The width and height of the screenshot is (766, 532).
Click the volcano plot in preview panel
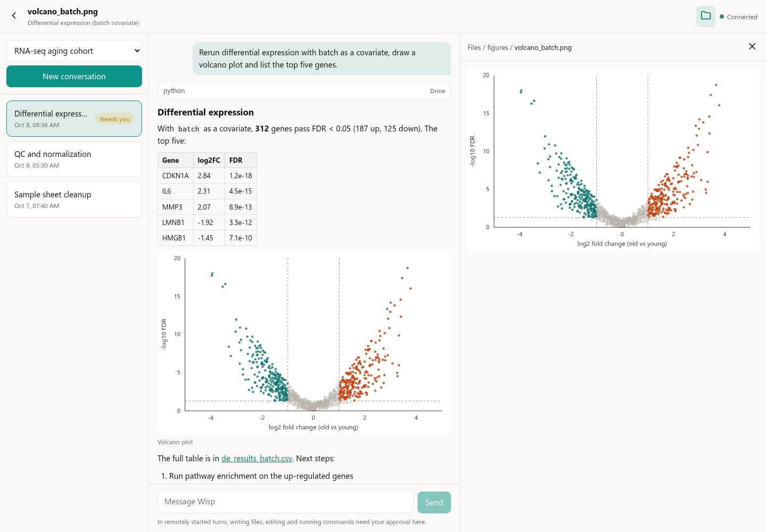(x=613, y=159)
